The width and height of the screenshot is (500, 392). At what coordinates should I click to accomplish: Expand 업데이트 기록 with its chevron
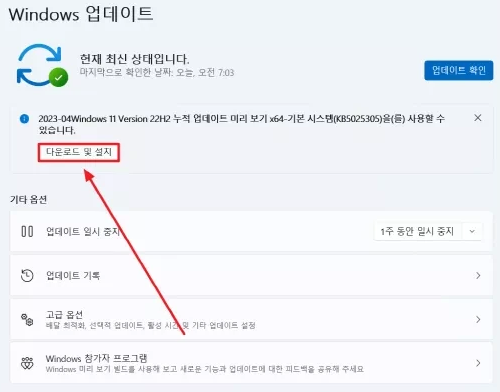point(478,276)
